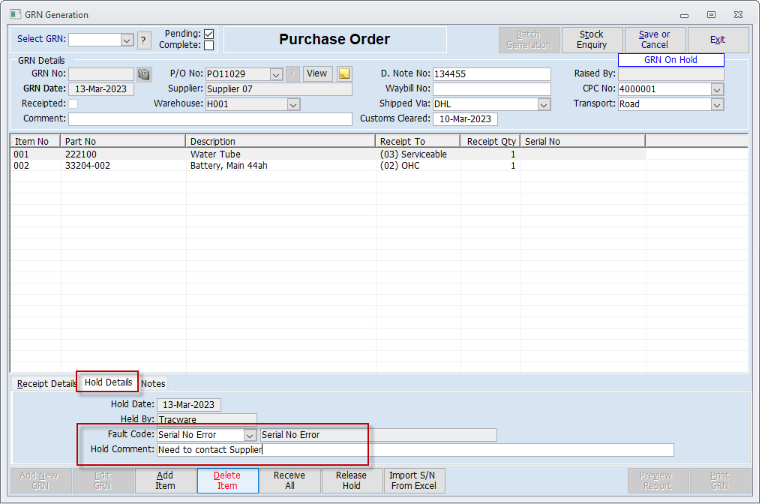Image resolution: width=760 pixels, height=504 pixels.
Task: Click the Stock Enquiry button
Action: tap(592, 40)
